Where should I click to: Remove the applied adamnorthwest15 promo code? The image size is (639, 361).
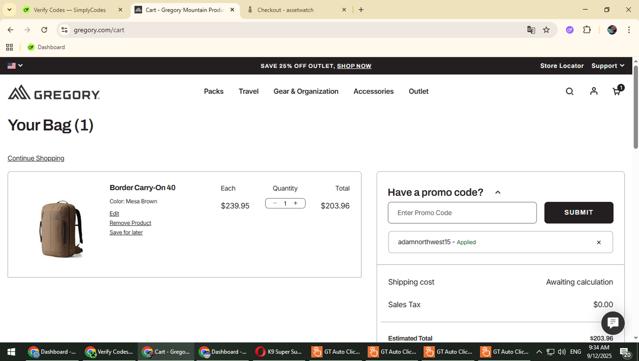tap(599, 242)
